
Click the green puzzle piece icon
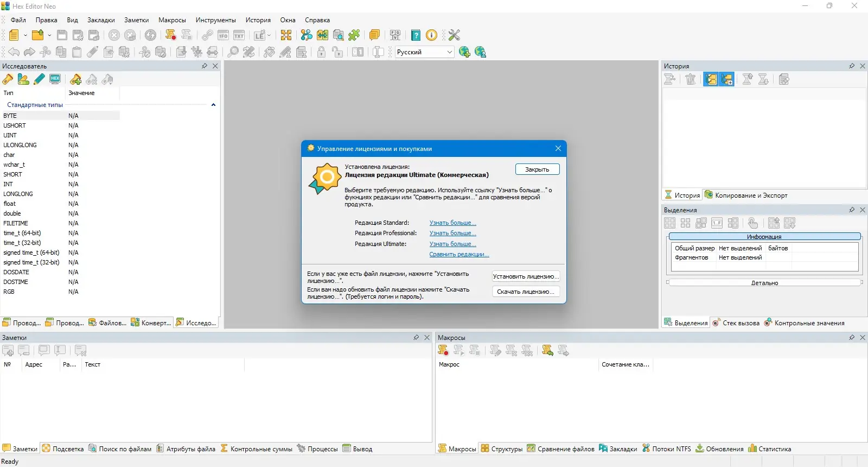pyautogui.click(x=354, y=35)
